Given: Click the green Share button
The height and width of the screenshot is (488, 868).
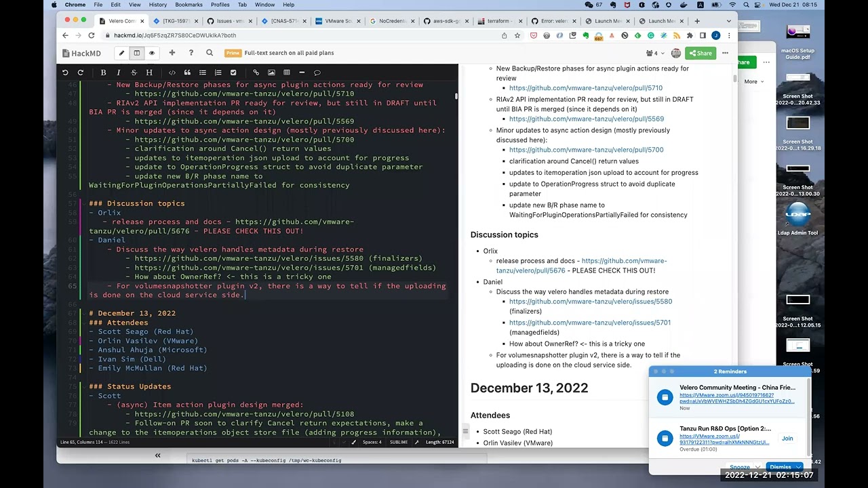Looking at the screenshot, I should pyautogui.click(x=701, y=53).
